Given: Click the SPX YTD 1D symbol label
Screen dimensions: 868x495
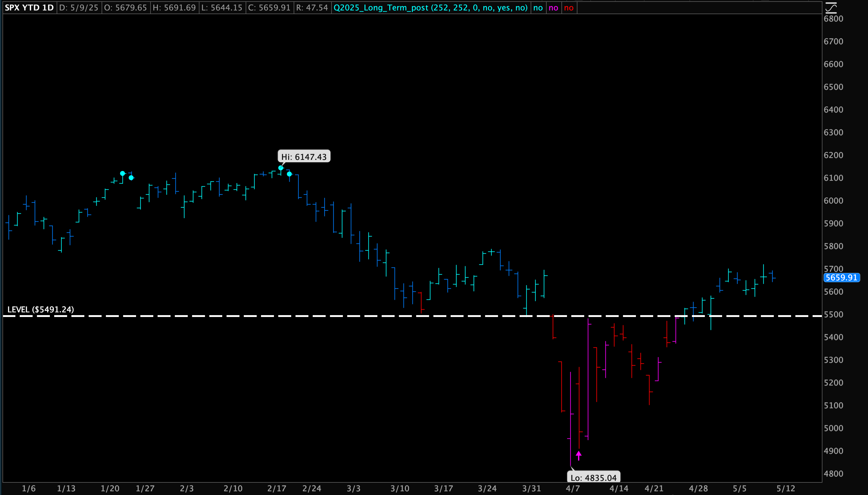Looking at the screenshot, I should coord(29,7).
